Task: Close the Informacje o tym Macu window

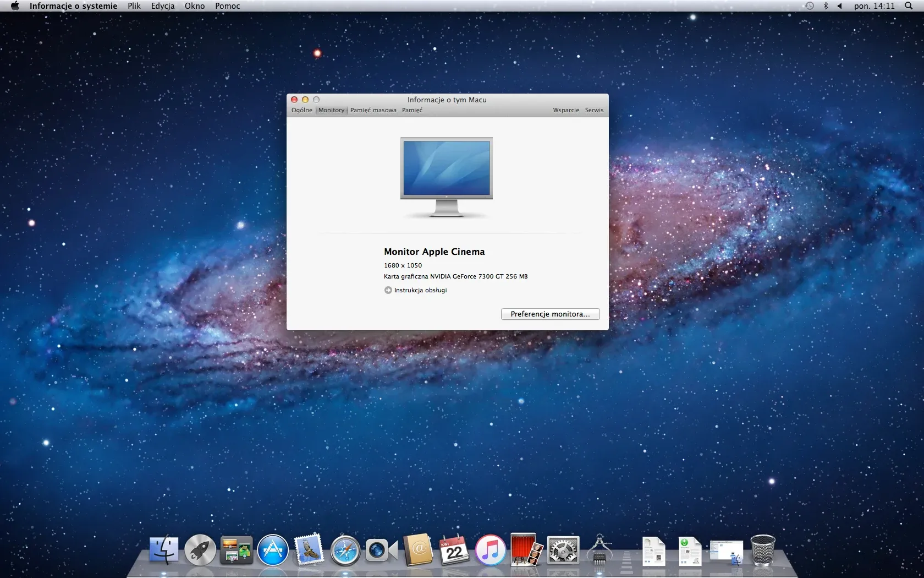Action: (294, 100)
